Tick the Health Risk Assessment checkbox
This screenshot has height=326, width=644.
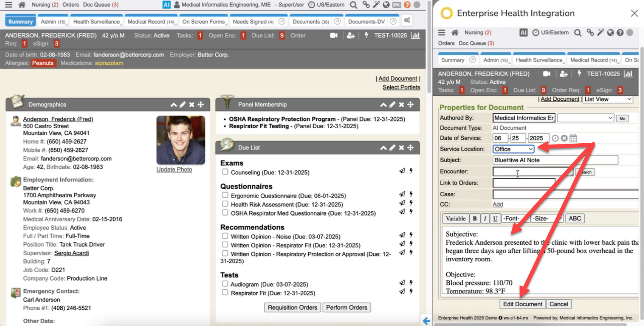(225, 204)
